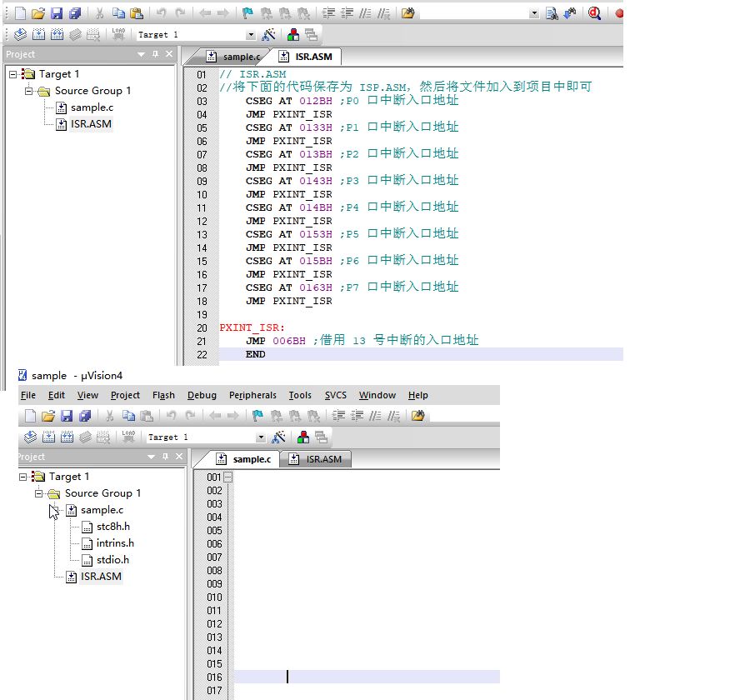Collapse Source Group 1 in upper window

tap(29, 91)
